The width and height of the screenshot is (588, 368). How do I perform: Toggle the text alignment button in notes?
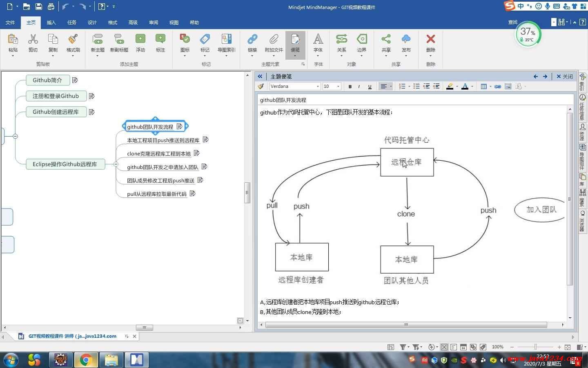click(x=383, y=86)
